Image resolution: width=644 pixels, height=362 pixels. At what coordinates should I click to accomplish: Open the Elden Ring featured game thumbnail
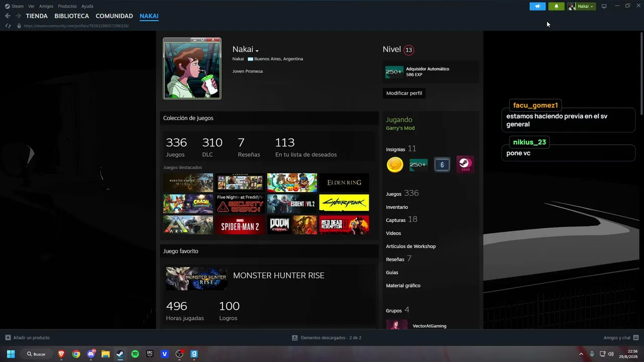(344, 183)
